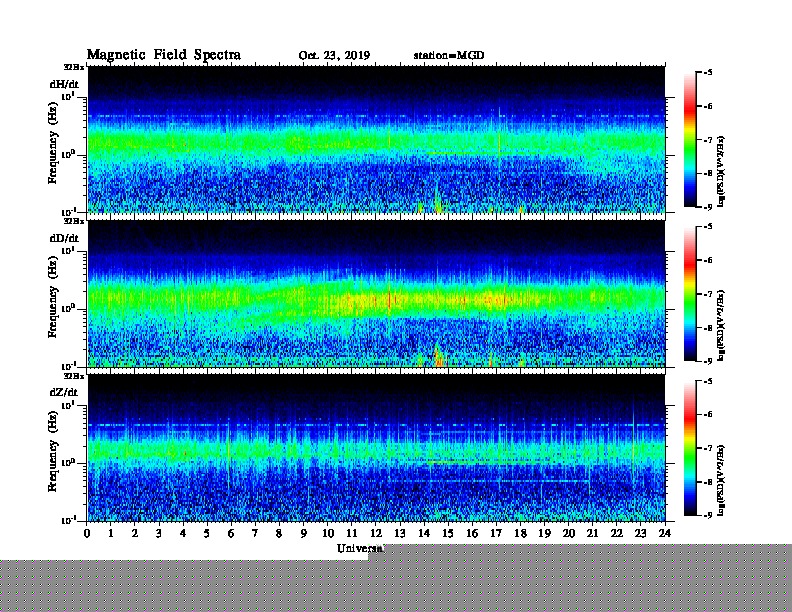Click the '-7' value on dD/dt color bar
Image resolution: width=792 pixels, height=612 pixels.
[708, 294]
